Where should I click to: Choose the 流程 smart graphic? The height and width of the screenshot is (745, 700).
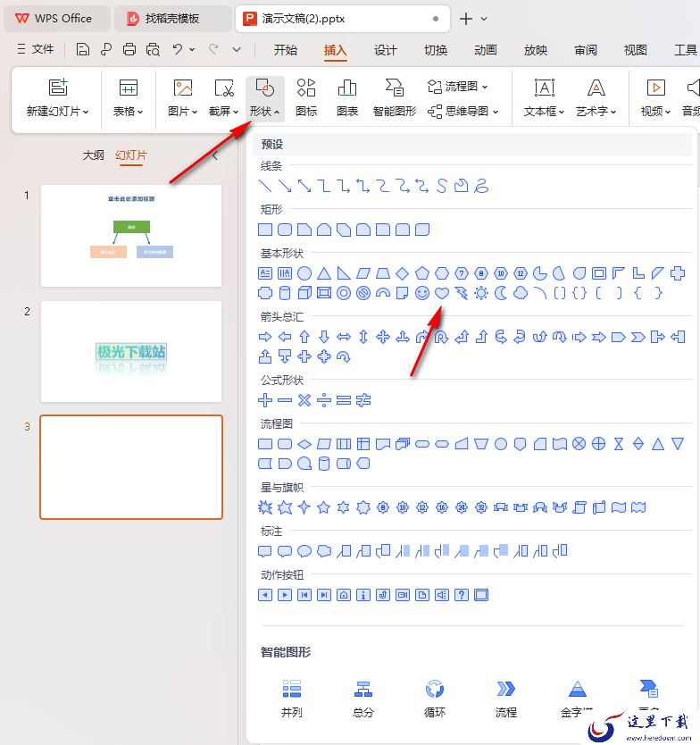[505, 699]
